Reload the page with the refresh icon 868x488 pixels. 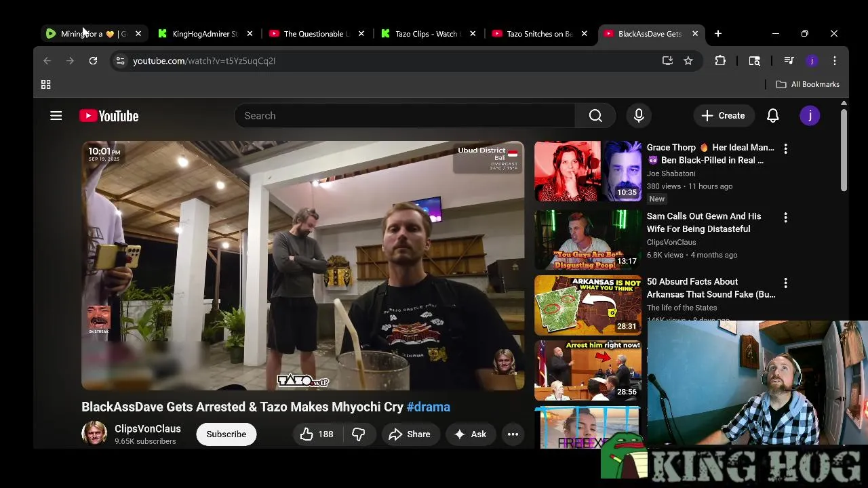coord(93,61)
